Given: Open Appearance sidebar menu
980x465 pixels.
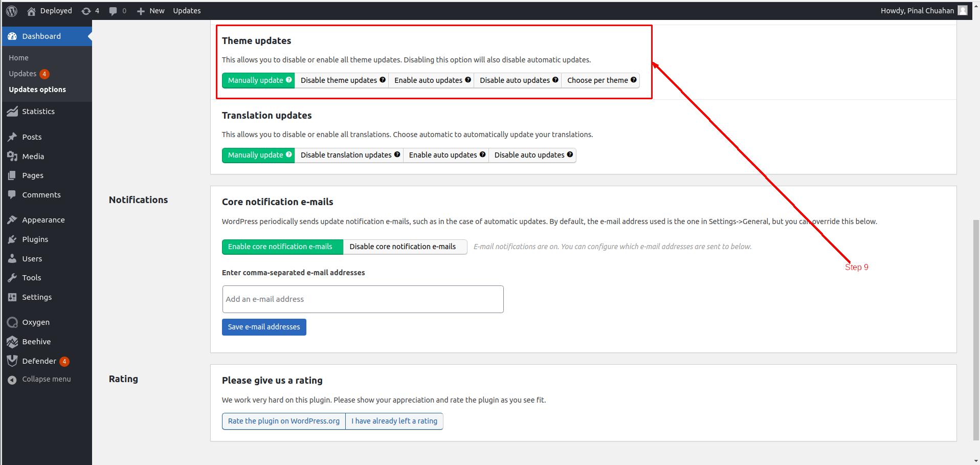Looking at the screenshot, I should (x=47, y=220).
